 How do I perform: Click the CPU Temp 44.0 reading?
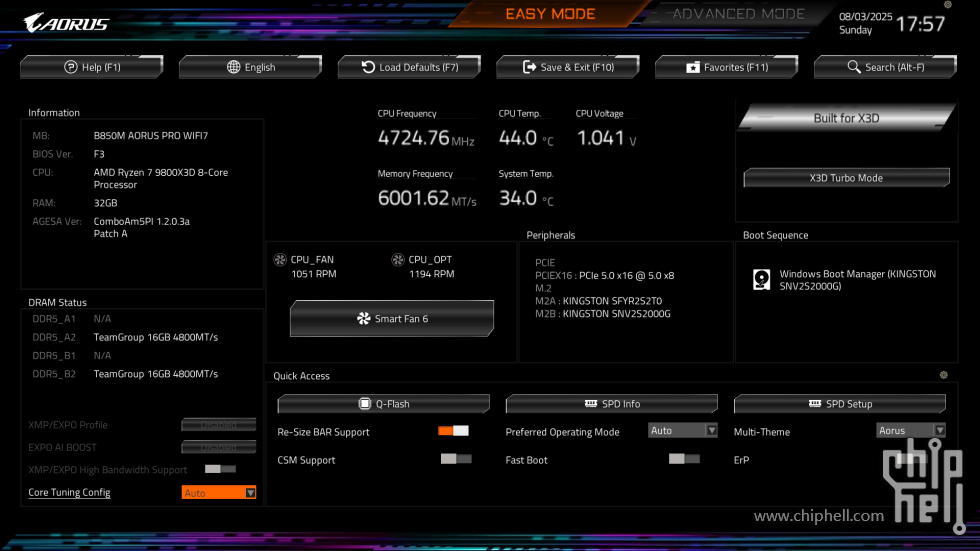[x=526, y=137]
